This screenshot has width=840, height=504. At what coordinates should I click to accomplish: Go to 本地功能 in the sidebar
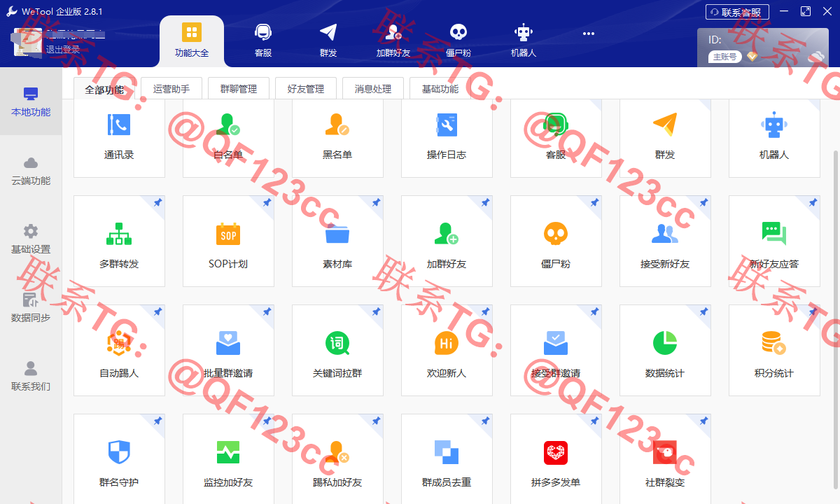click(x=31, y=101)
